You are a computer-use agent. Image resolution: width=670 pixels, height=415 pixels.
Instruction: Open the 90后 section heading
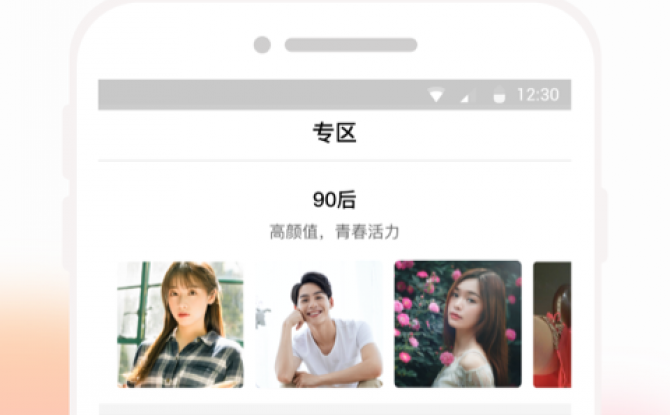(335, 200)
